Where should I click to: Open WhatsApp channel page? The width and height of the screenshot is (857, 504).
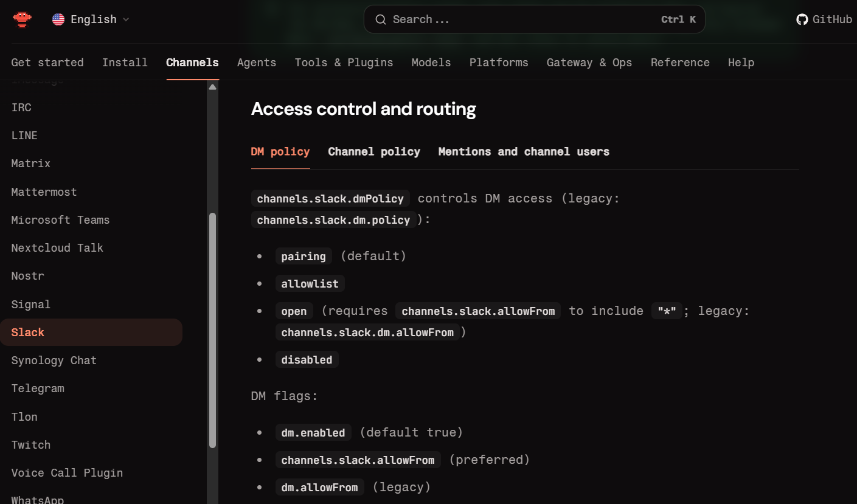(x=37, y=500)
